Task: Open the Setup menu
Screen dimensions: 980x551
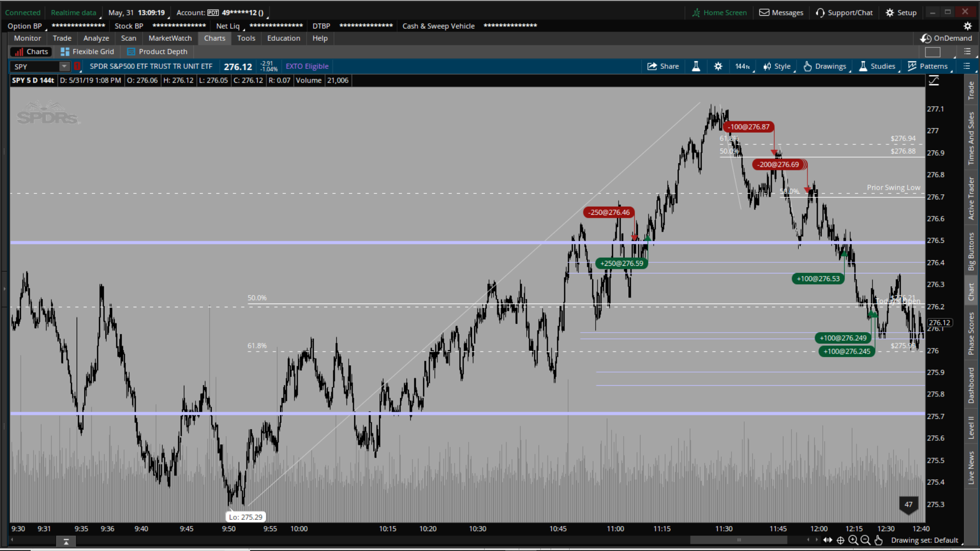Action: (901, 13)
